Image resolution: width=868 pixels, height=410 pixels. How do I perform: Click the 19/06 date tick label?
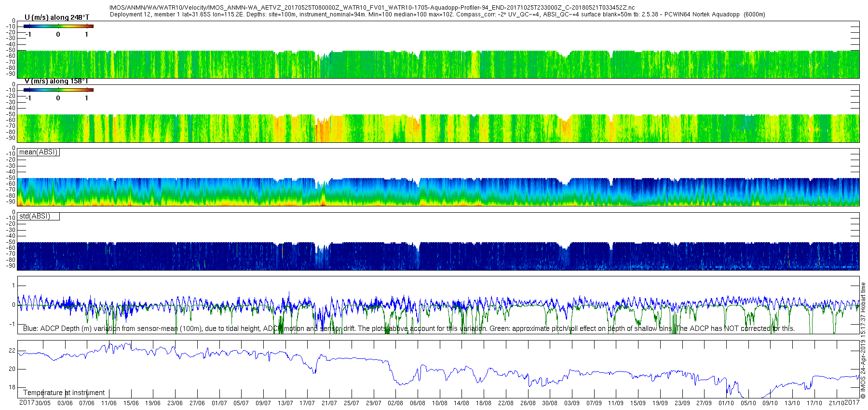(153, 403)
